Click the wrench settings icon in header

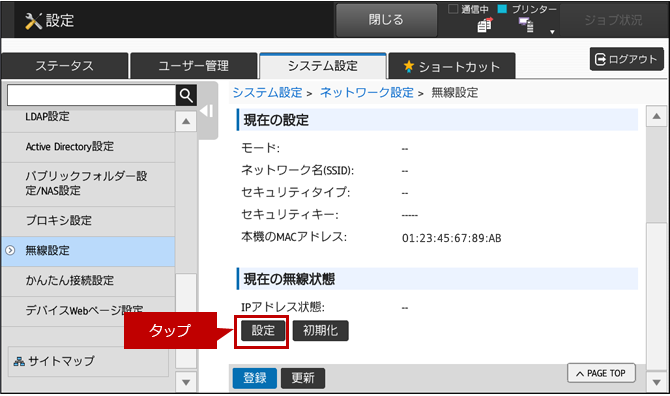(33, 21)
